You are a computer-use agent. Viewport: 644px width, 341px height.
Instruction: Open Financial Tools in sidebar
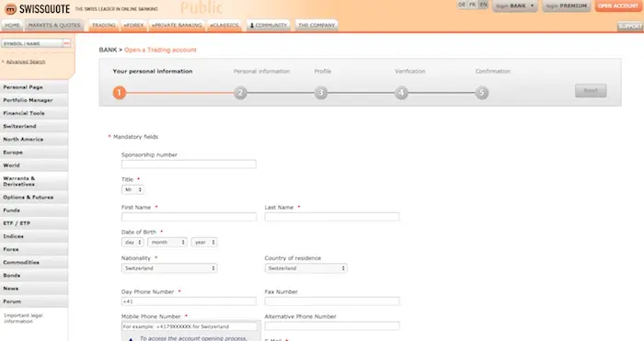click(x=34, y=113)
